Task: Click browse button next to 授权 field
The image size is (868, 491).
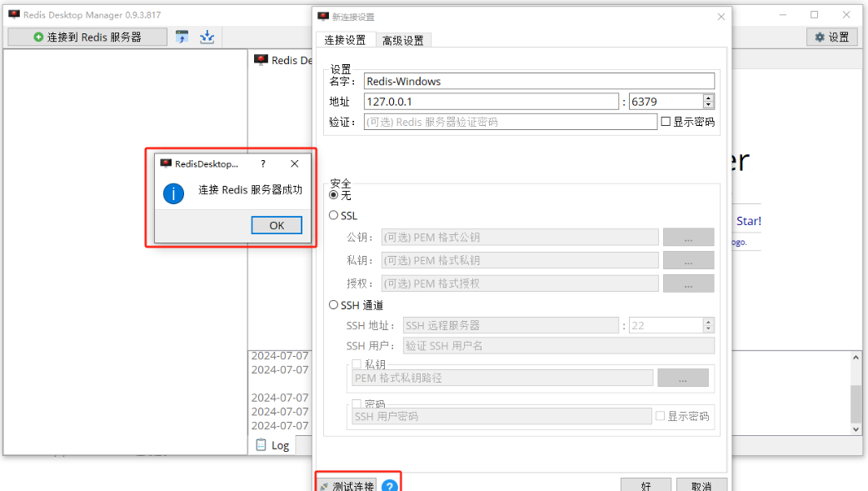Action: click(688, 283)
